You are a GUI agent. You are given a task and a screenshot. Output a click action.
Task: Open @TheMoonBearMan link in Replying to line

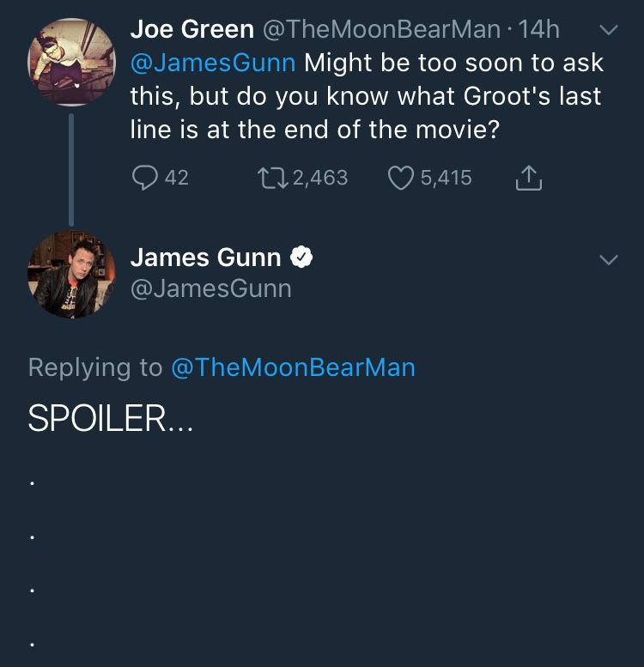293,367
